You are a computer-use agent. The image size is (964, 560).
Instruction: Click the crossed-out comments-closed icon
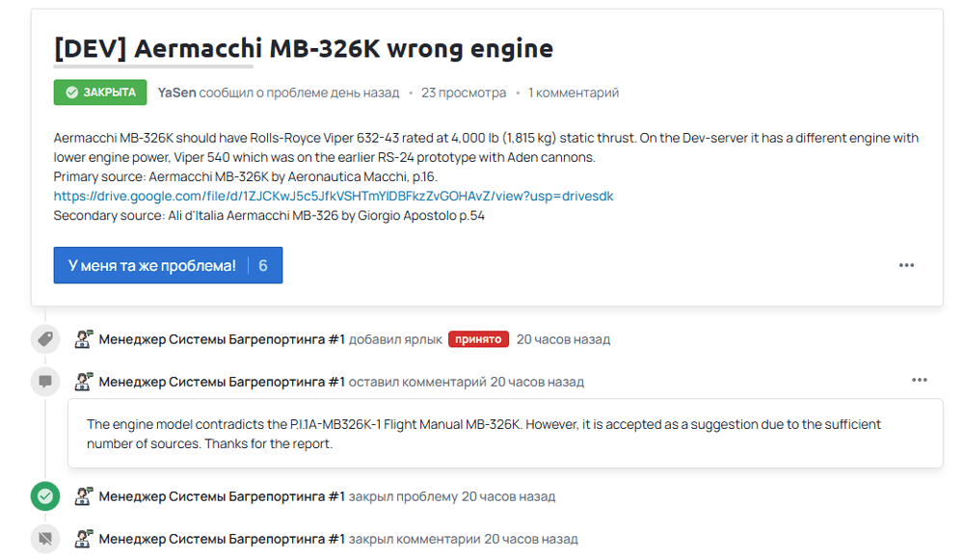44,539
